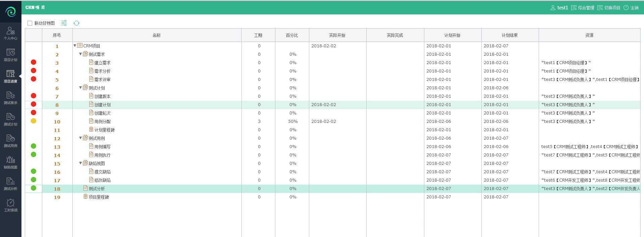644x237 pixels.
Task: Open 缺陷视图 bug icon in sidebar
Action: (x=10, y=162)
